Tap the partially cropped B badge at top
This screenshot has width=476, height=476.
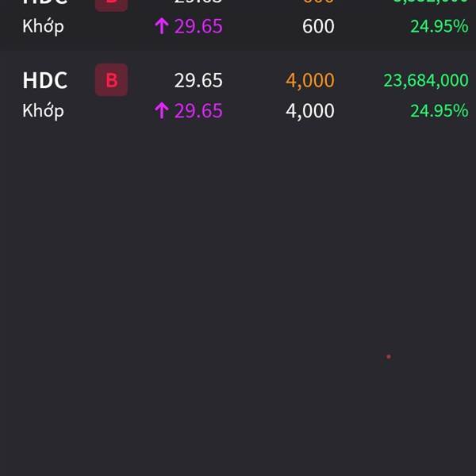click(x=111, y=6)
